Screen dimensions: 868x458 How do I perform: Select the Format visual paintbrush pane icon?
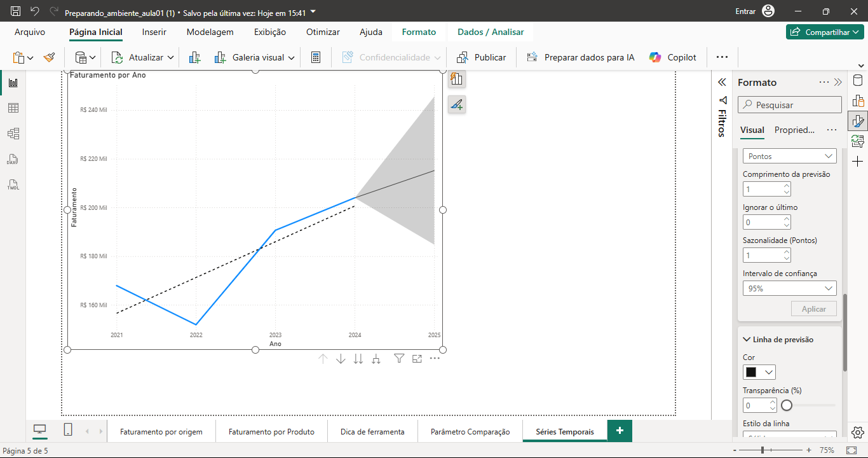pos(858,121)
